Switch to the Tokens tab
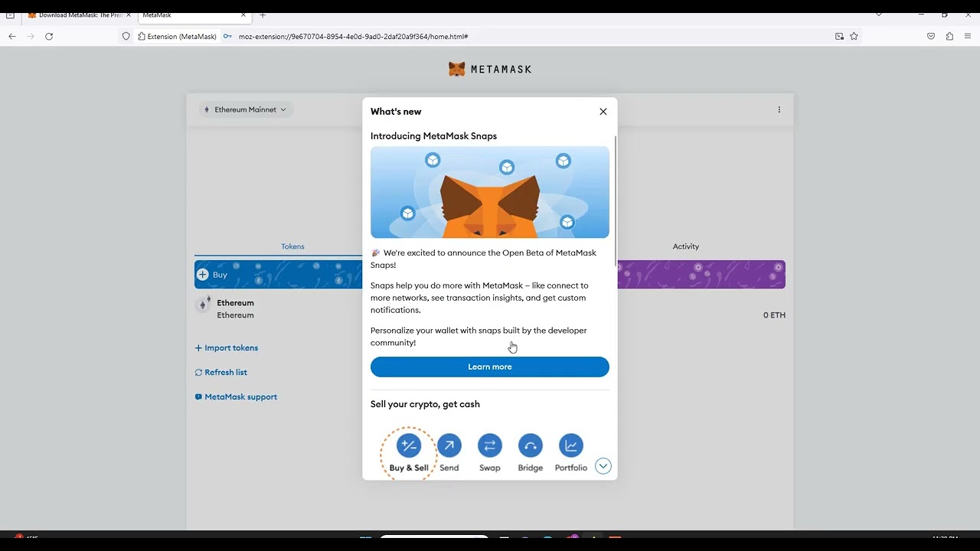Screen dimensions: 980x551 [x=292, y=246]
